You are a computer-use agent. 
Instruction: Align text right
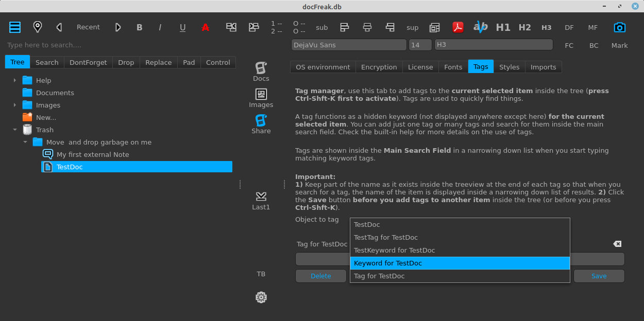[390, 27]
